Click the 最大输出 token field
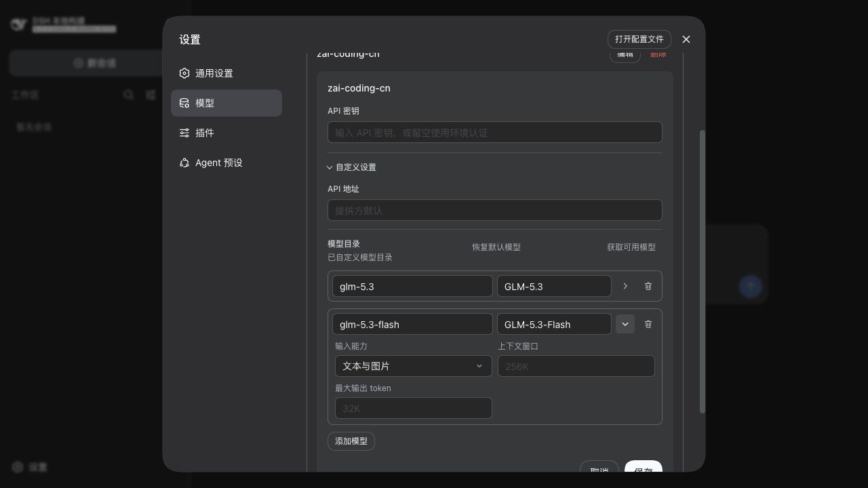The height and width of the screenshot is (488, 868). coord(413,408)
